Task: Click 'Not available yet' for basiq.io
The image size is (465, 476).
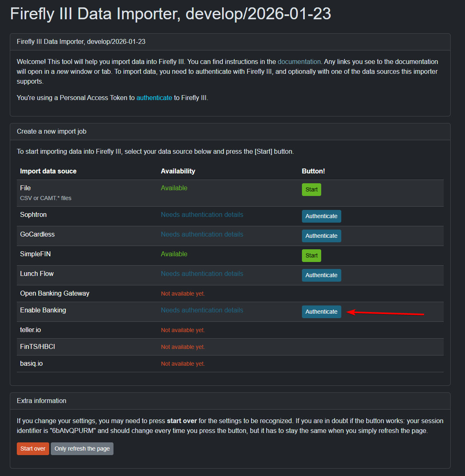Action: [x=183, y=364]
